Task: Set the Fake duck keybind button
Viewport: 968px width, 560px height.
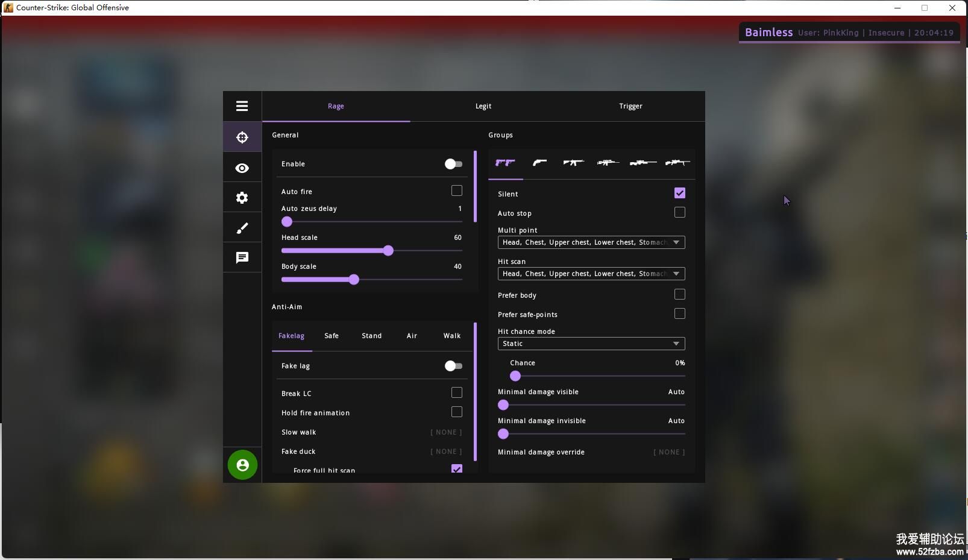Action: coord(446,451)
